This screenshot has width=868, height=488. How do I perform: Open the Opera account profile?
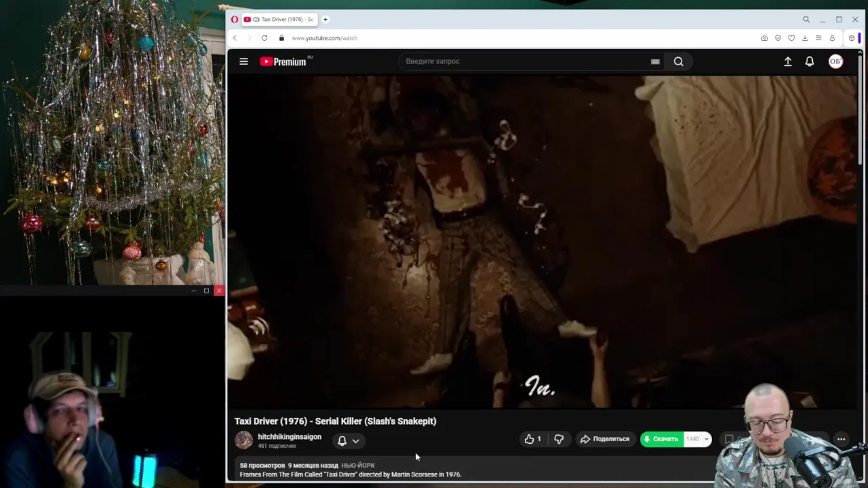pos(832,38)
